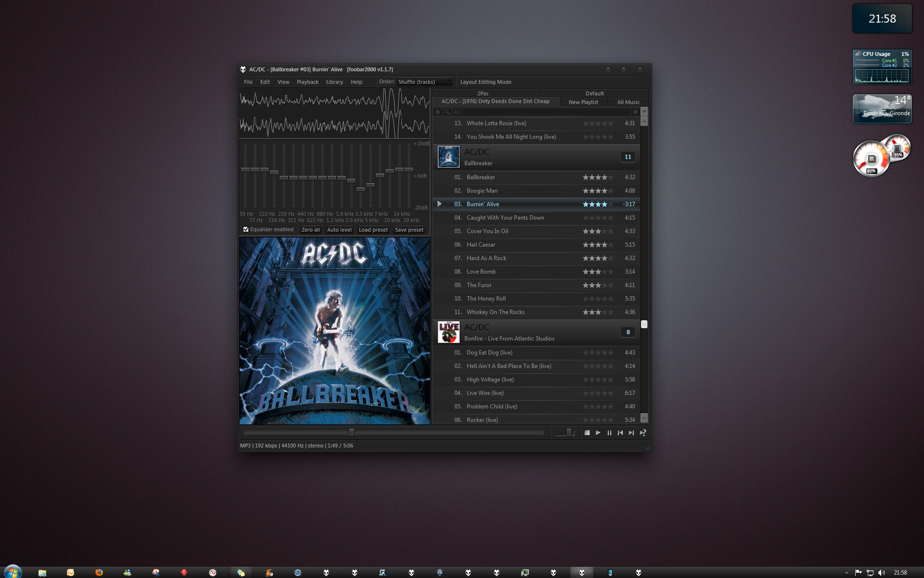Switch to the All Music tab
The width and height of the screenshot is (924, 578).
[x=629, y=102]
